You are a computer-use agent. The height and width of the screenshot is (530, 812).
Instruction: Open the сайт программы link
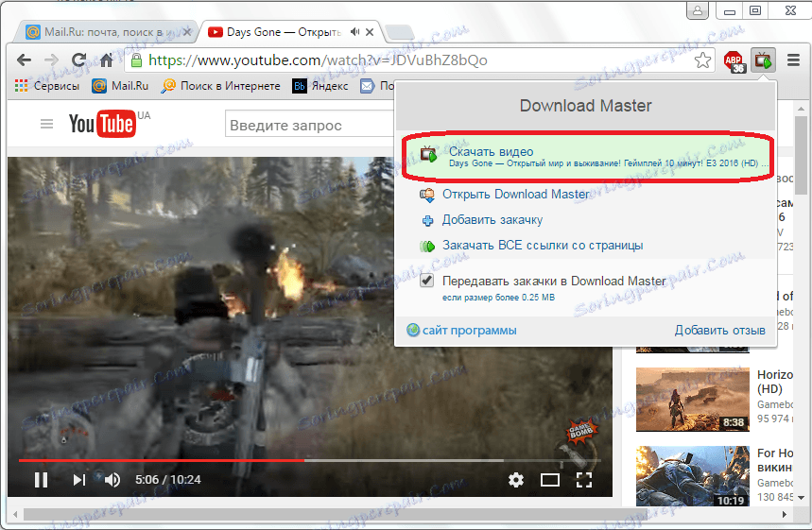[x=462, y=331]
